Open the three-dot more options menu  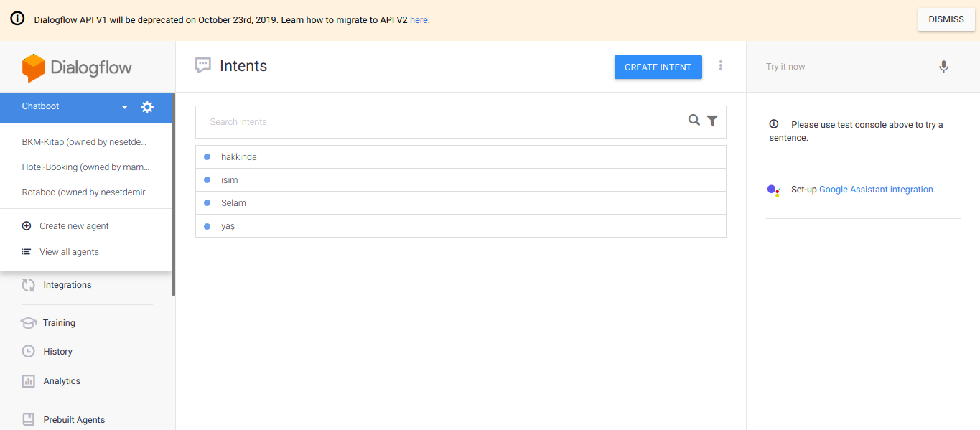click(721, 66)
